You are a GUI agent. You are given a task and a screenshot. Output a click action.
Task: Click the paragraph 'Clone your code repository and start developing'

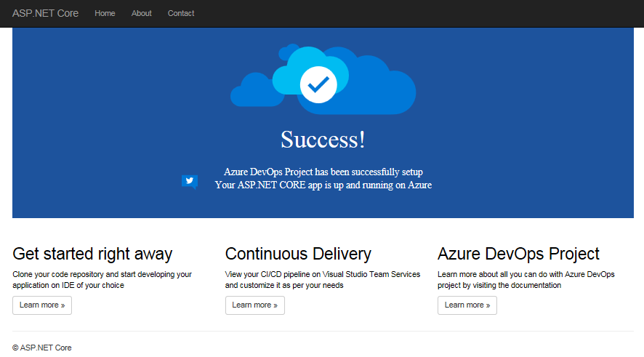point(102,280)
